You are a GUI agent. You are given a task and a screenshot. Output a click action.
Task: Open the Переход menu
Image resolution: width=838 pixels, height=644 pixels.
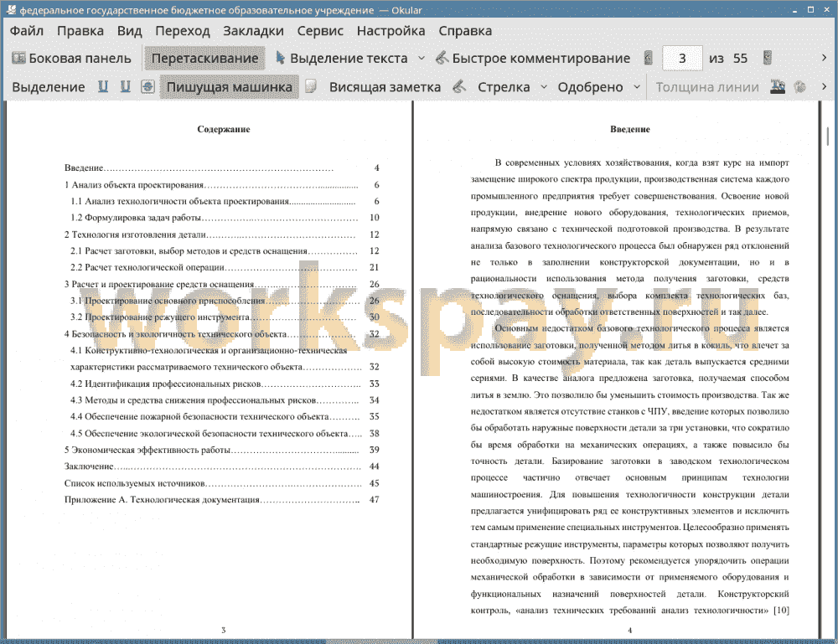[182, 31]
